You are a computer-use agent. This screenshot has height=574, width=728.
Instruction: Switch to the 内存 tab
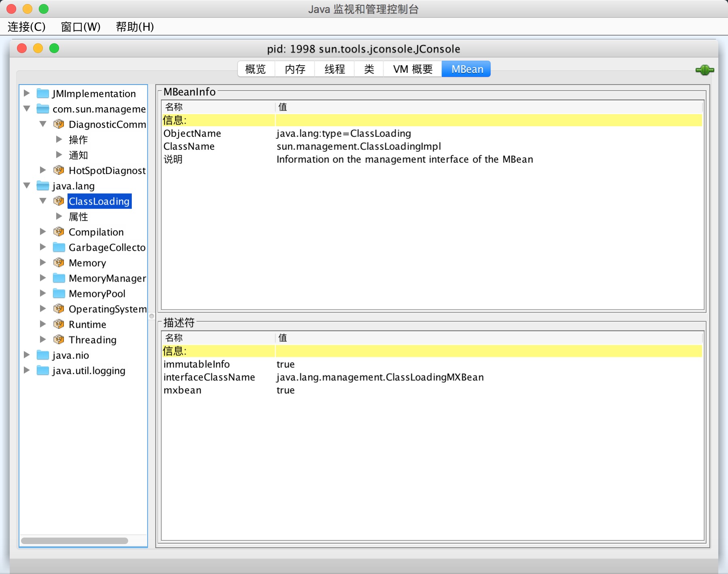tap(295, 69)
